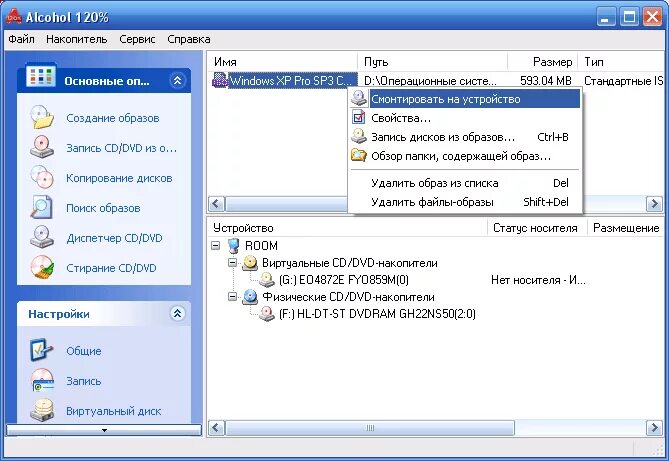
Task: Click the Поиск образов magnifier icon
Action: click(42, 207)
